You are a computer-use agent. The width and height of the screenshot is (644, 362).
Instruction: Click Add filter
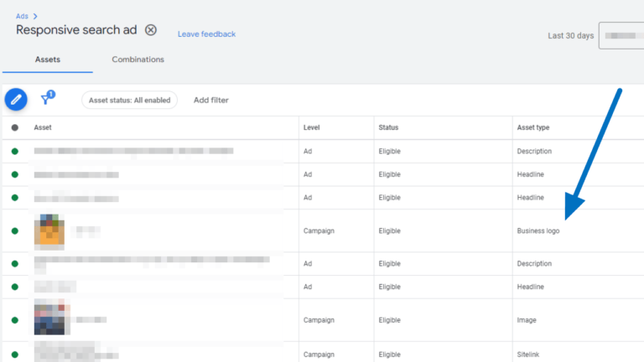(x=211, y=101)
